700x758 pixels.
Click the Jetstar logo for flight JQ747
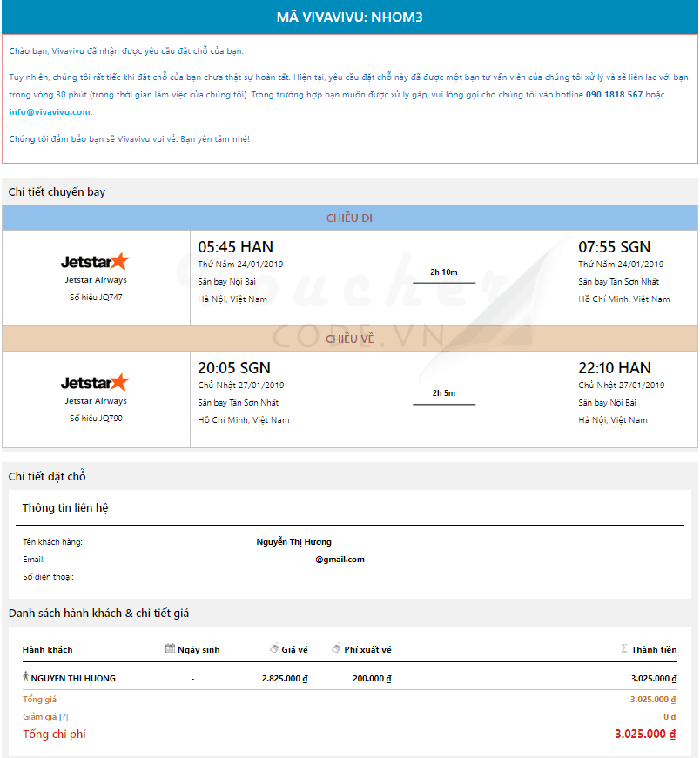pos(95,261)
